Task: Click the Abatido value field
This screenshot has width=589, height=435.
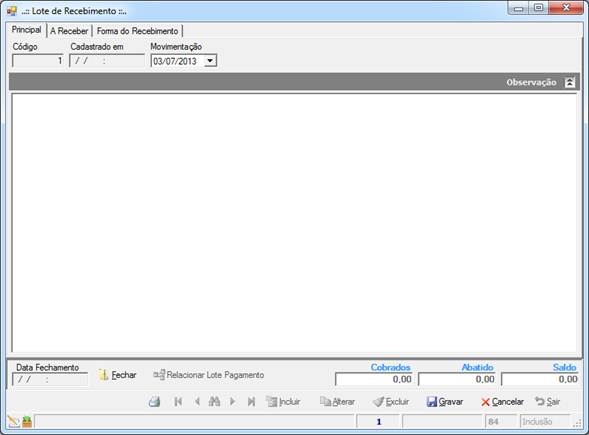Action: [x=457, y=379]
